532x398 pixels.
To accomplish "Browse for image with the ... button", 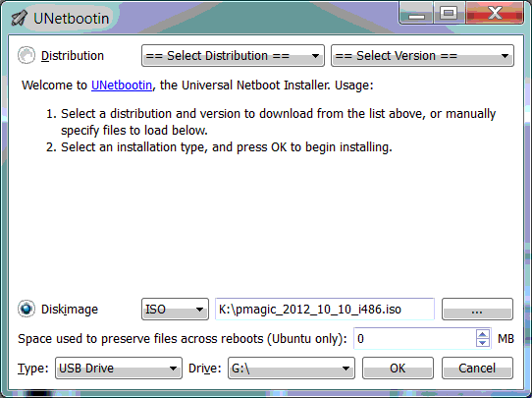I will click(477, 309).
